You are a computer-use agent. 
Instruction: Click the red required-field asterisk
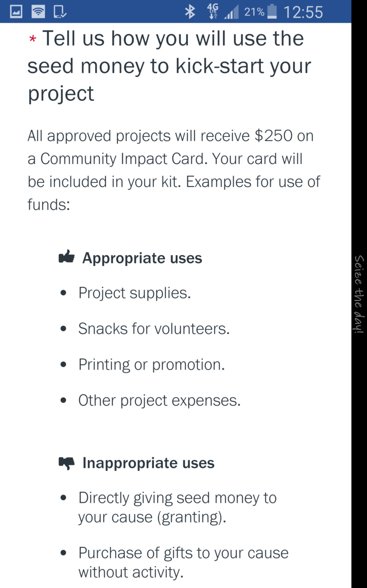pyautogui.click(x=32, y=40)
